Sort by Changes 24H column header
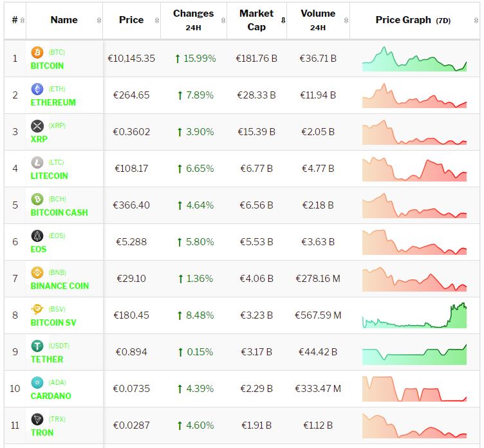 coord(193,20)
